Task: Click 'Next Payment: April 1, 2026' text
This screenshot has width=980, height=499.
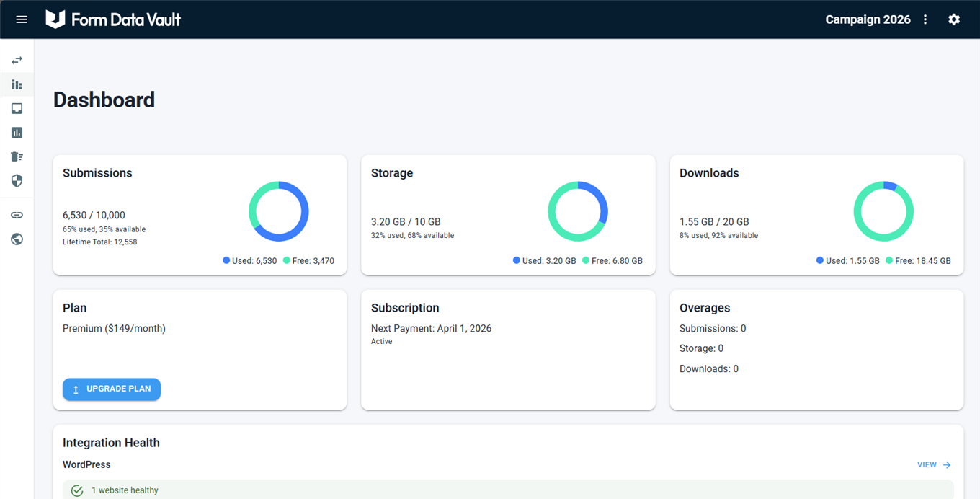Action: point(431,329)
